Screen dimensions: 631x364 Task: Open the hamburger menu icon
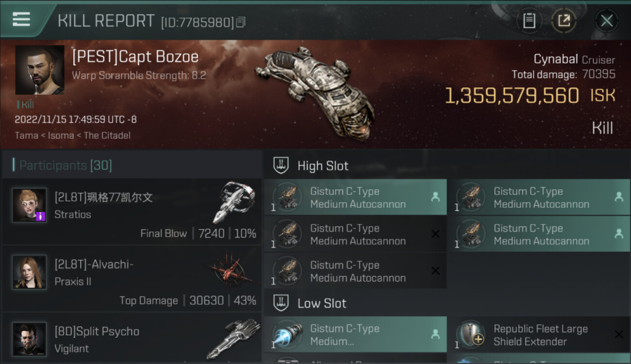coord(21,19)
